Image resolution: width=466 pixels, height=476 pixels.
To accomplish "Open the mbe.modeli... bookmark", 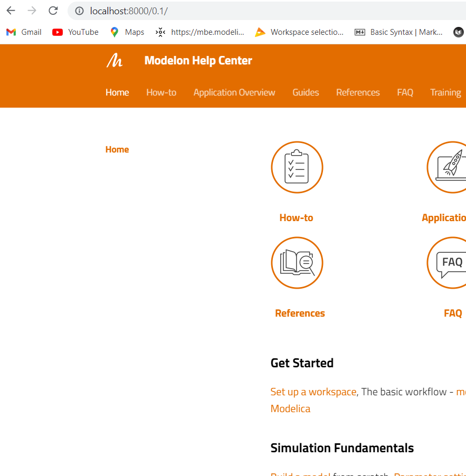I will (200, 32).
